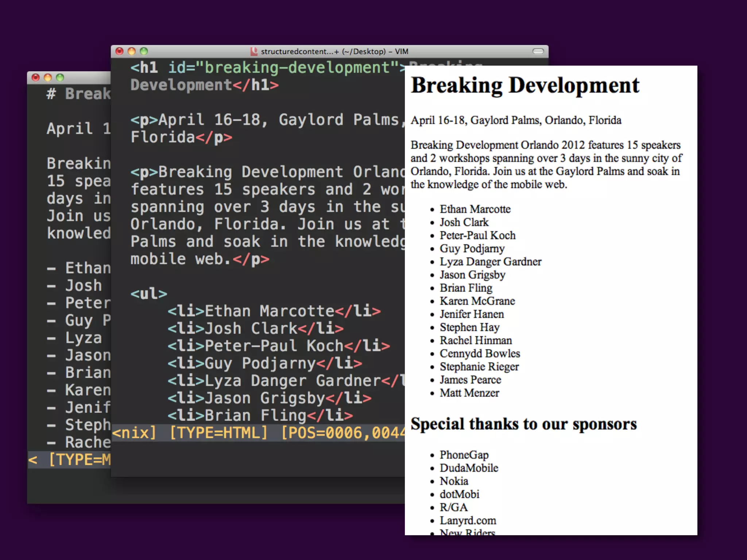This screenshot has height=560, width=747.
Task: Click 'April 16-18, Gaylord Palms, Orlando, Florida' in the rendered page
Action: coord(516,120)
